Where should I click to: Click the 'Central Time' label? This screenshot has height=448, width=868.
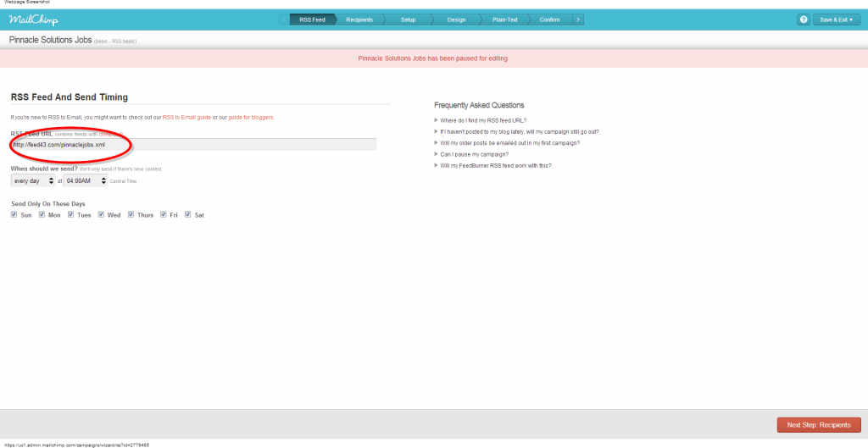click(124, 181)
